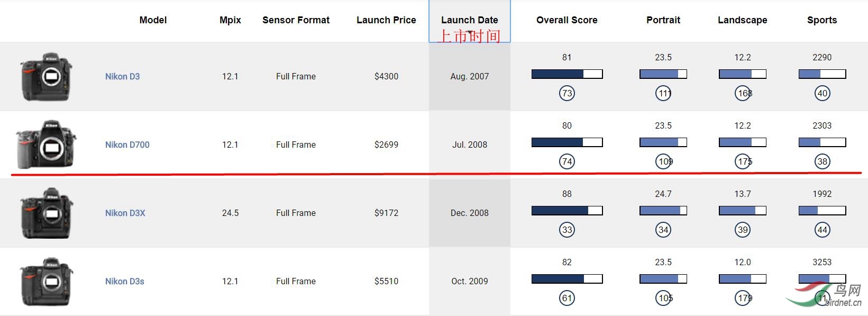
Task: Sort by Launch Price column
Action: pos(386,20)
